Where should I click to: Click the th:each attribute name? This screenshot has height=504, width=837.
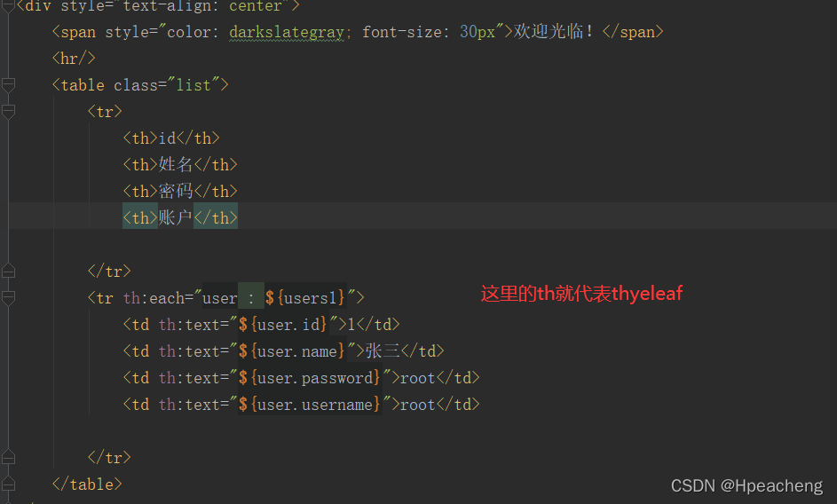[154, 298]
